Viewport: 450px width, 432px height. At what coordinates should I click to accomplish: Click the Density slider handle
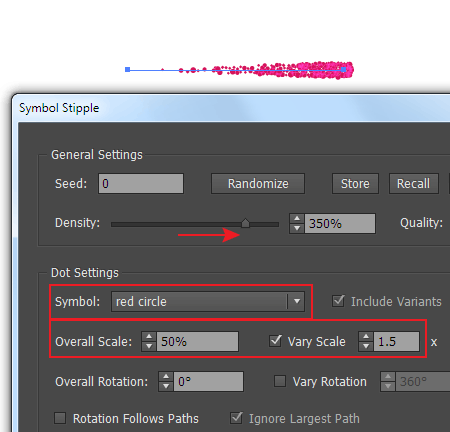(245, 223)
